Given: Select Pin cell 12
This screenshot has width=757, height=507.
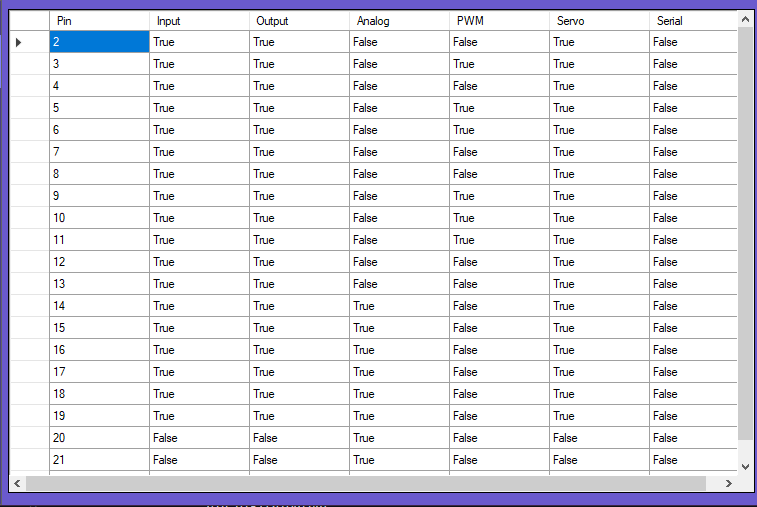Looking at the screenshot, I should point(99,262).
